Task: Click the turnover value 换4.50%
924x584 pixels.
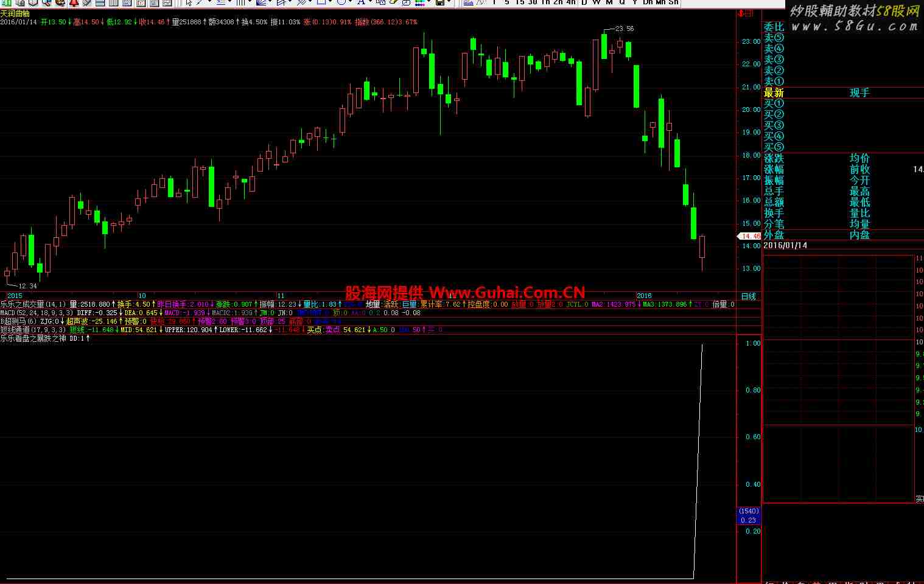Action: click(254, 22)
